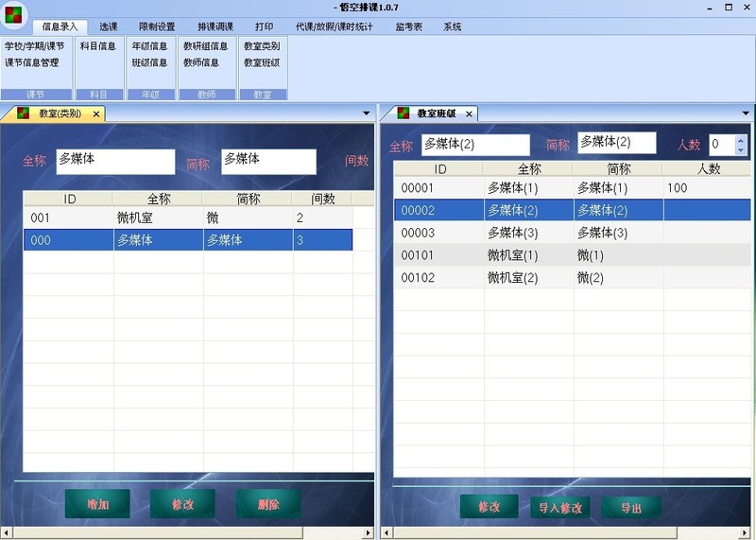756x540 pixels.
Task: Open 课节信息管理 in the ribbon
Action: click(x=32, y=62)
